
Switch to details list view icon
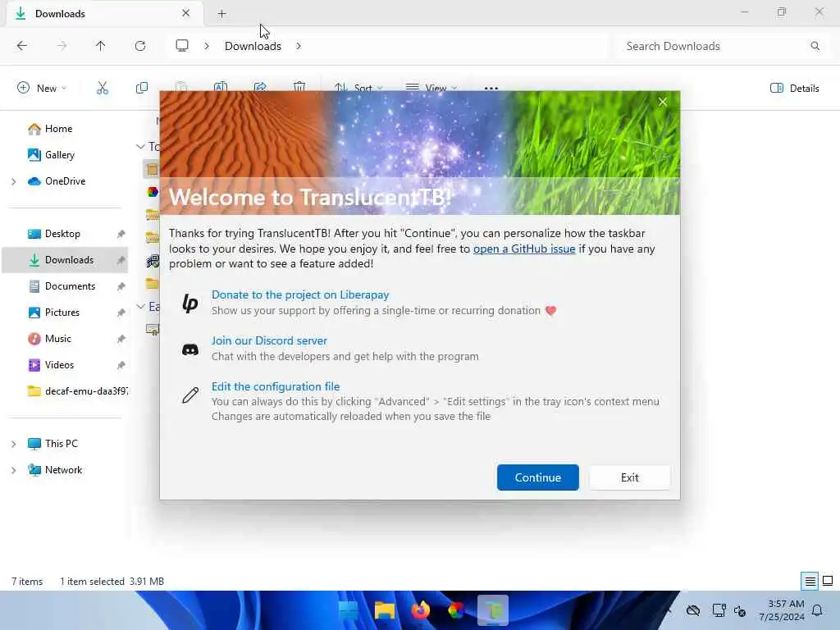(x=810, y=581)
